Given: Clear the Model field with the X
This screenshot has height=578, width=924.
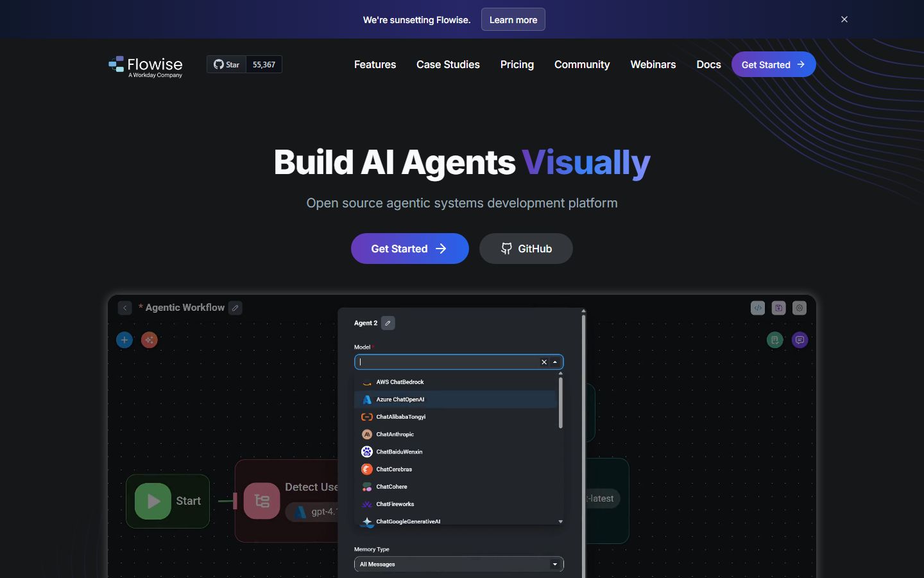Looking at the screenshot, I should click(x=544, y=362).
